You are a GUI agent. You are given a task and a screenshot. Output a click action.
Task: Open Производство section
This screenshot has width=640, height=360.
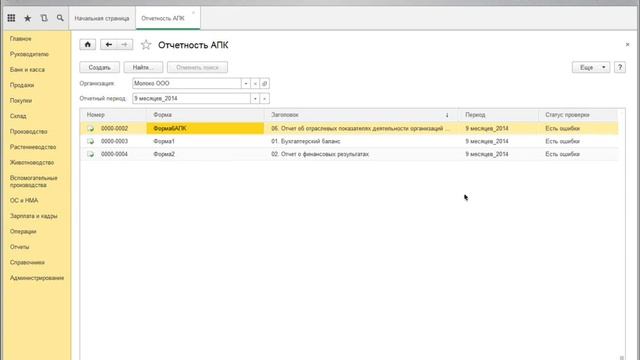click(29, 132)
